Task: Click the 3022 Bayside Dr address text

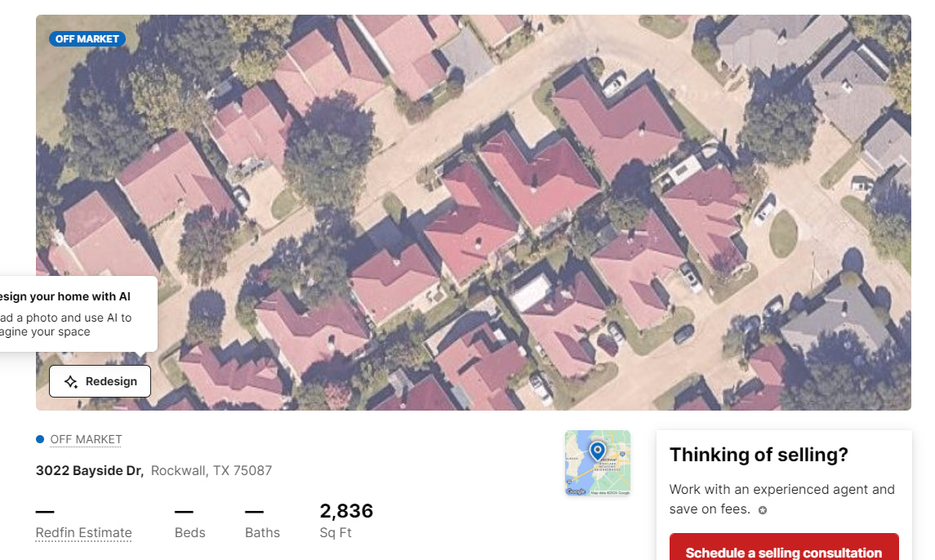Action: (90, 470)
